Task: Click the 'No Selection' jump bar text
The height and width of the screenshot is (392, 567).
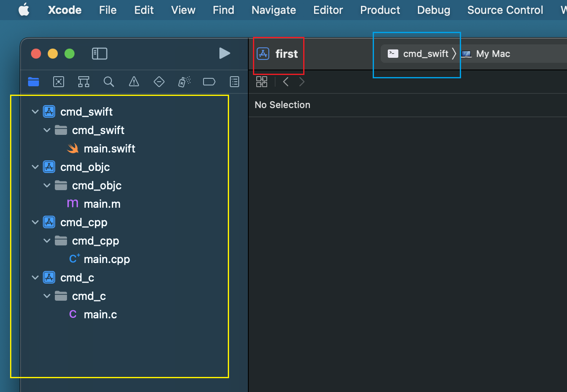Action: pyautogui.click(x=282, y=105)
